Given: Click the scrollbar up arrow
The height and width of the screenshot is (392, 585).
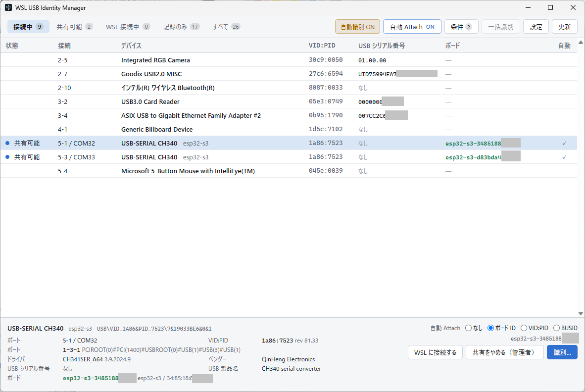Looking at the screenshot, I should click(x=581, y=43).
